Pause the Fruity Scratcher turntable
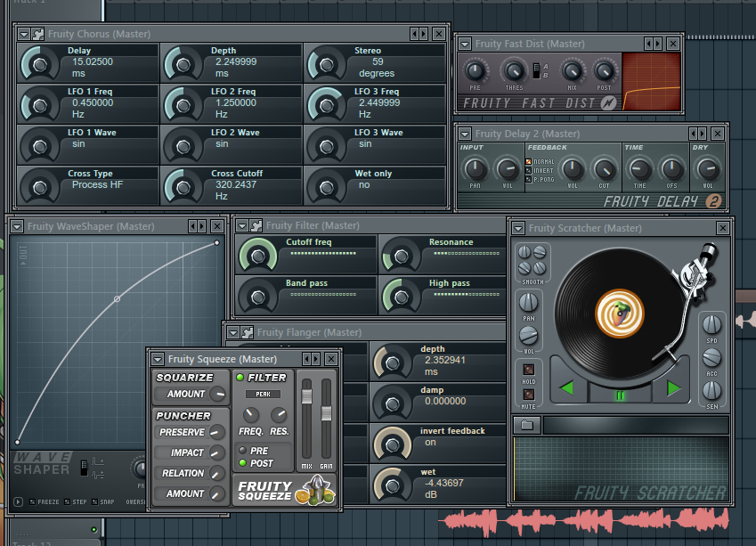Viewport: 756px width, 546px height. pyautogui.click(x=620, y=395)
